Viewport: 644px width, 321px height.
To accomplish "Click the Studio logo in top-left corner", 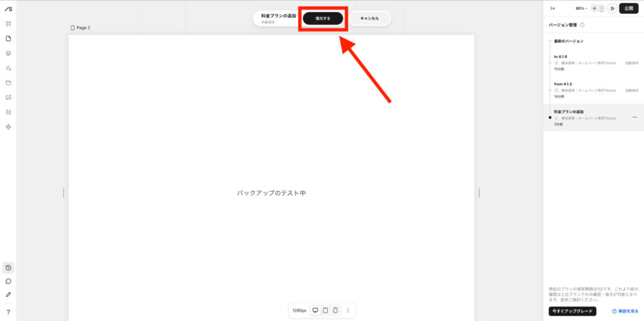I will (x=8, y=8).
